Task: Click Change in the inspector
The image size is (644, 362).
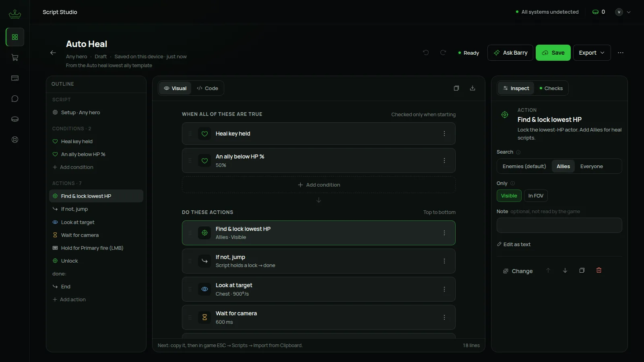Action: click(x=518, y=271)
